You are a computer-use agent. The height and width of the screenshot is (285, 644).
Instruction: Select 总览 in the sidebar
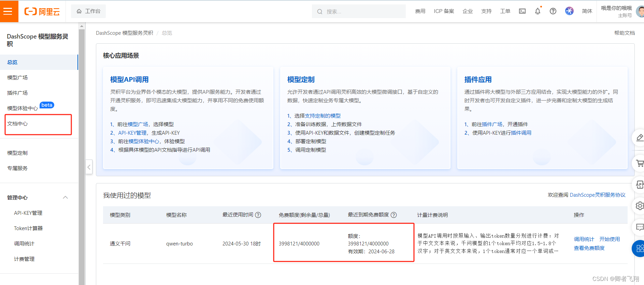[x=39, y=62]
